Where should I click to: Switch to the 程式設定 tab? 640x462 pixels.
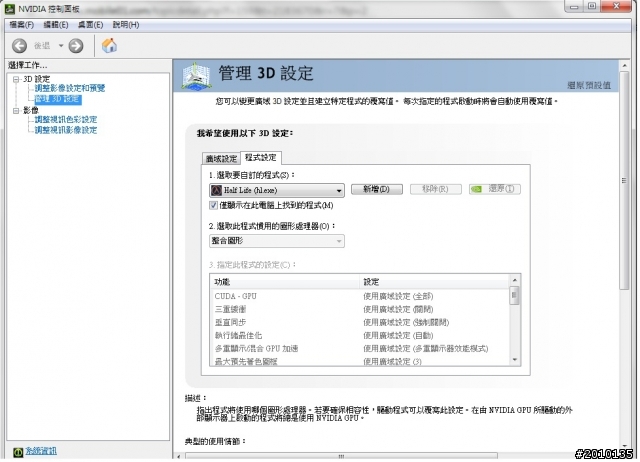click(x=261, y=158)
